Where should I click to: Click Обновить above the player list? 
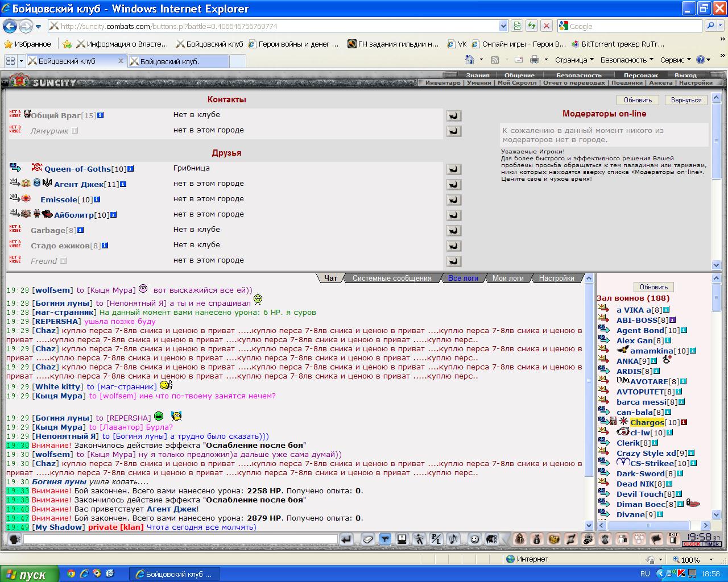coord(653,287)
